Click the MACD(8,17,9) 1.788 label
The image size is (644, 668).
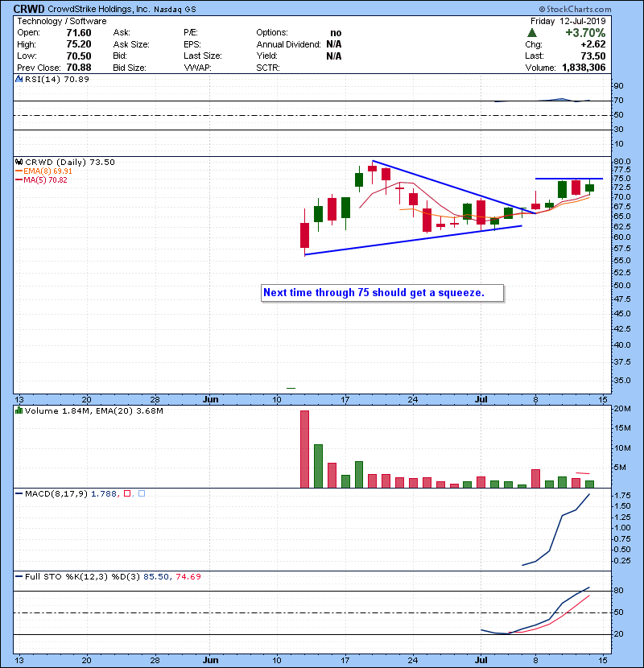click(71, 493)
